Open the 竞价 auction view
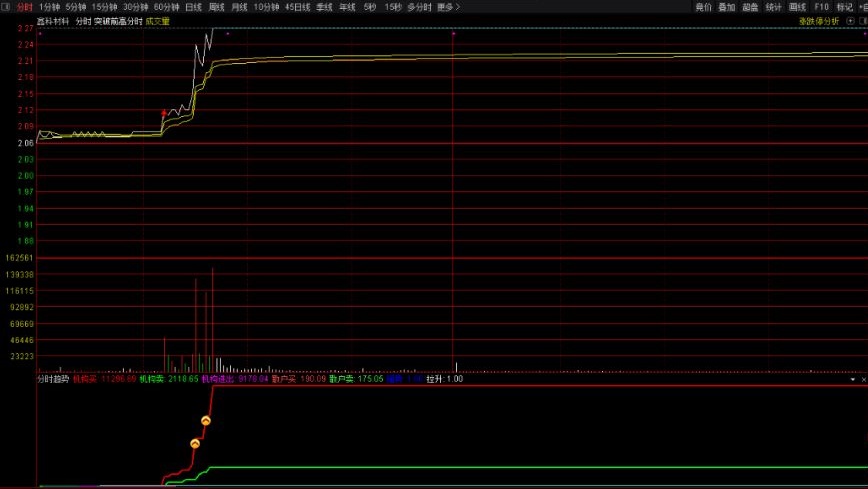 coord(704,7)
